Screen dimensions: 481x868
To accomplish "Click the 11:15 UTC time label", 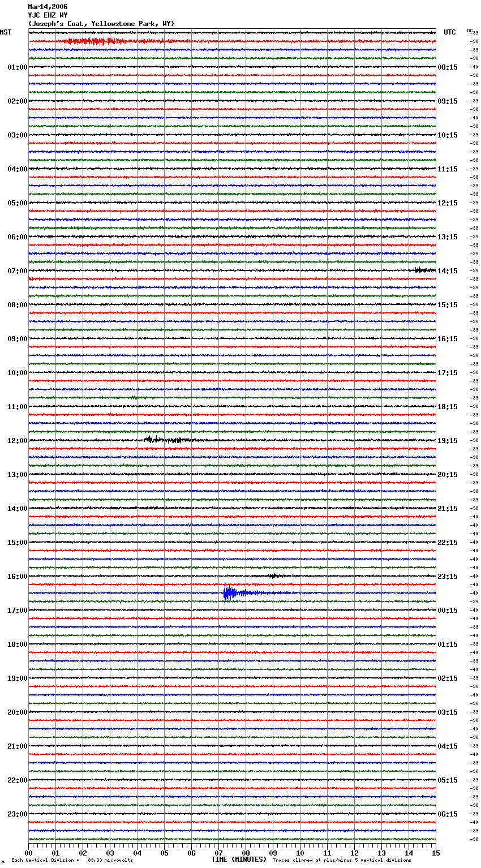I will pyautogui.click(x=448, y=169).
